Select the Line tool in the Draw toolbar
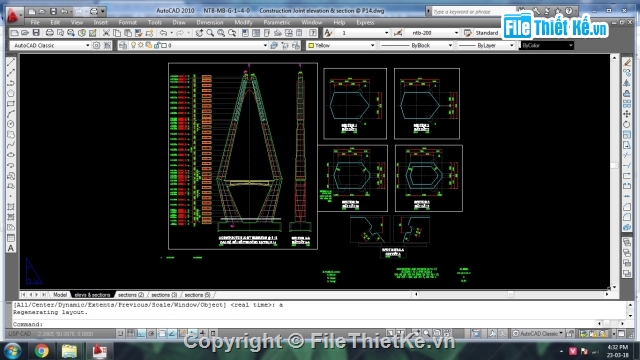This screenshot has width=640, height=360. [x=11, y=62]
